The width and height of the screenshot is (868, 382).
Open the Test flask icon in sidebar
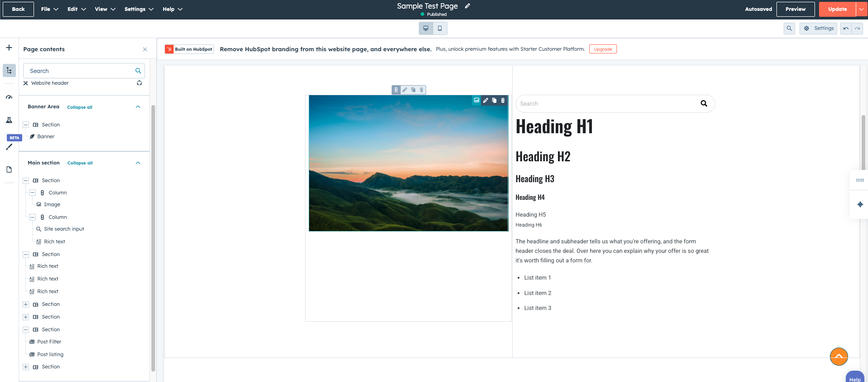coord(9,120)
